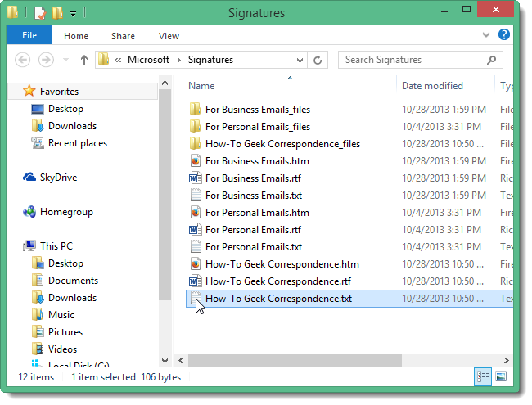Screen dimensions: 532x405
Task: Expand the ribbon with the chevron
Action: point(486,34)
